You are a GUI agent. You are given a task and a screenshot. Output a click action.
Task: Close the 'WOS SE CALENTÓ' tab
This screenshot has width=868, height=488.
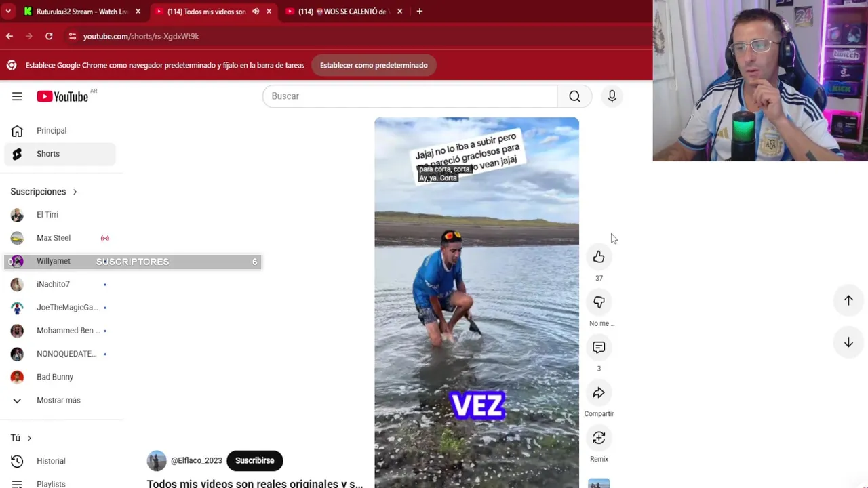[x=399, y=12]
